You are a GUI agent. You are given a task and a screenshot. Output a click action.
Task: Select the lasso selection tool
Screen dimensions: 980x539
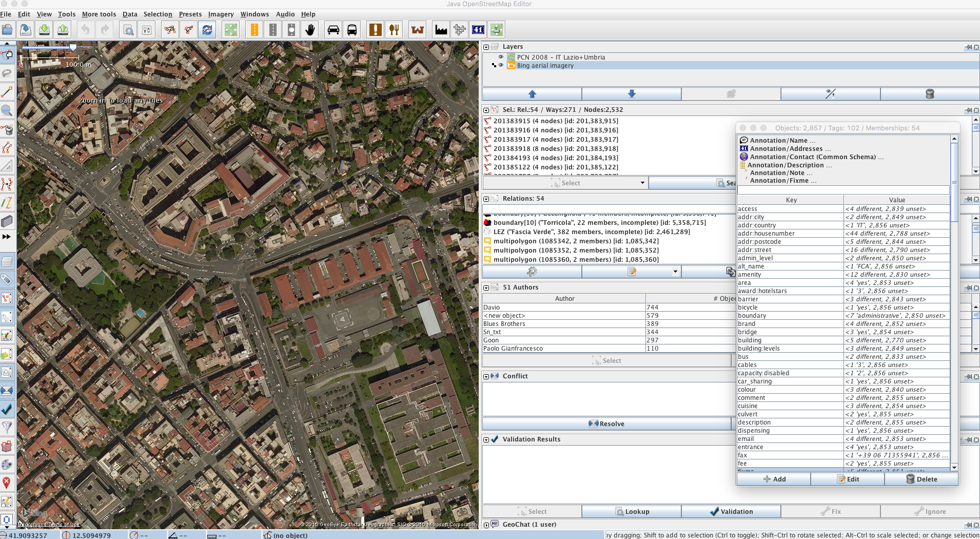tap(7, 73)
